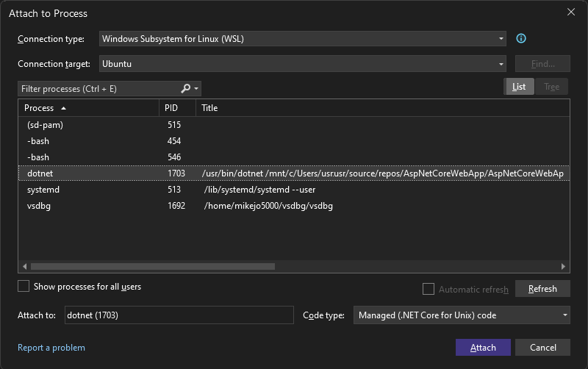Click the Report a problem link

coord(51,348)
